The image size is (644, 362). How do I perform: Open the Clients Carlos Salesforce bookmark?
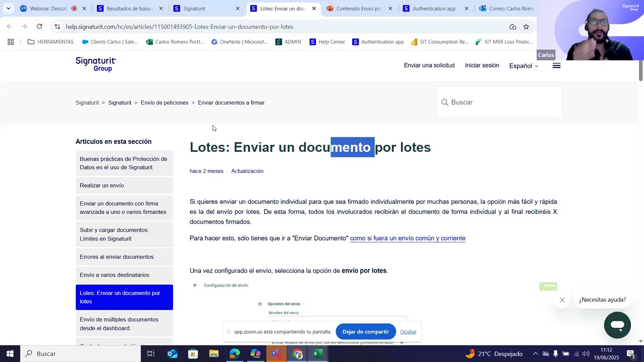(110, 42)
